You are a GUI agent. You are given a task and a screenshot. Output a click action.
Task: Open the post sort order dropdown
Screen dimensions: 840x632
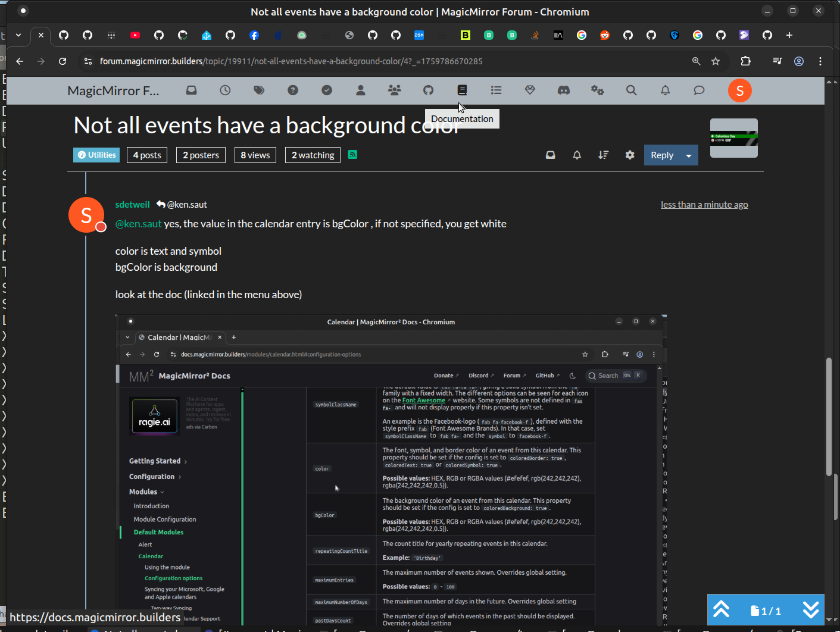603,155
